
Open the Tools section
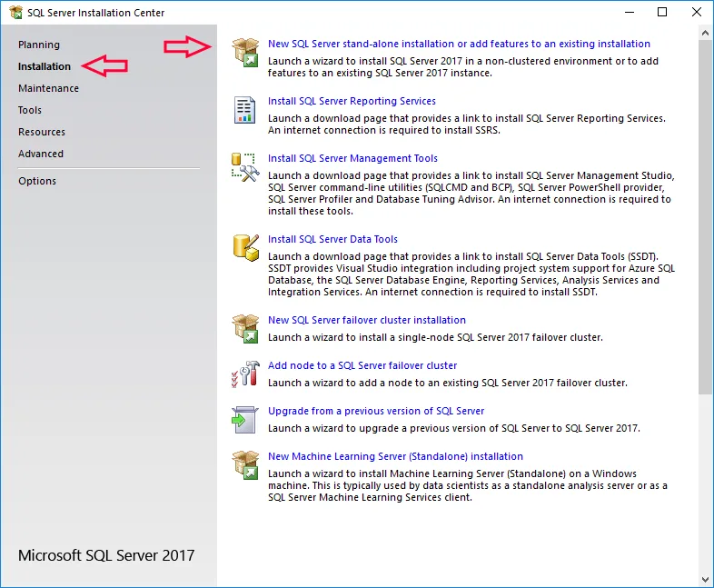coord(30,110)
